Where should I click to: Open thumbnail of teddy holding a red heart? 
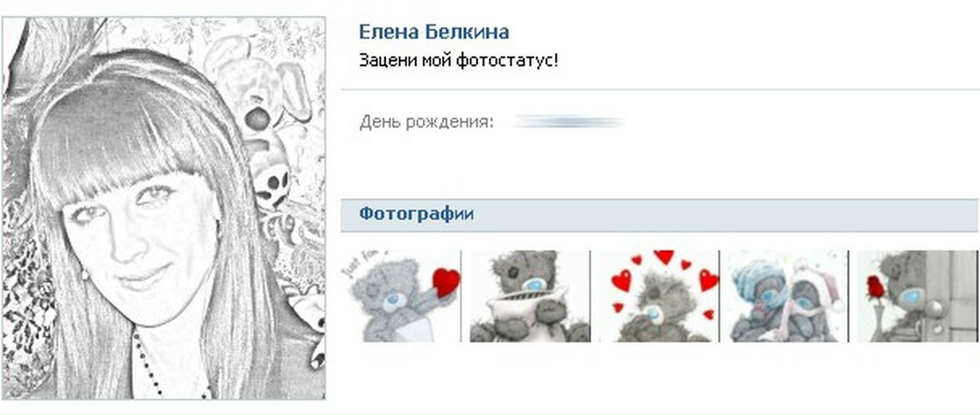(x=402, y=296)
